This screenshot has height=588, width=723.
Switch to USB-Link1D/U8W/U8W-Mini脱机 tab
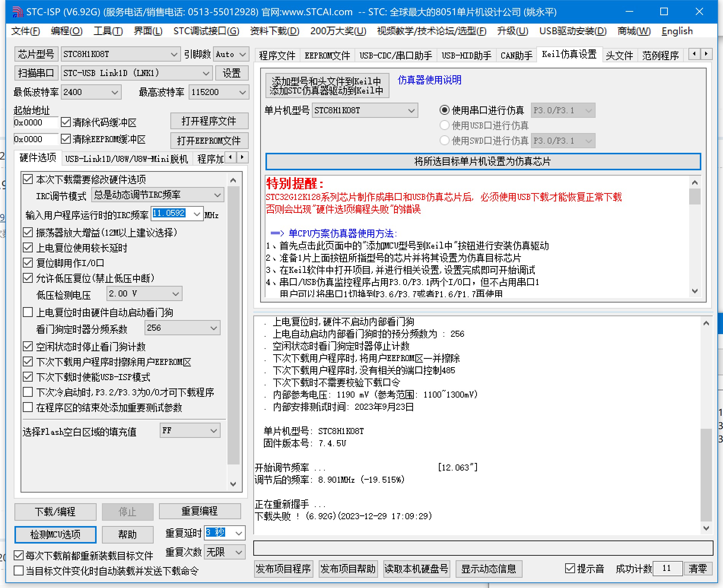[x=127, y=159]
